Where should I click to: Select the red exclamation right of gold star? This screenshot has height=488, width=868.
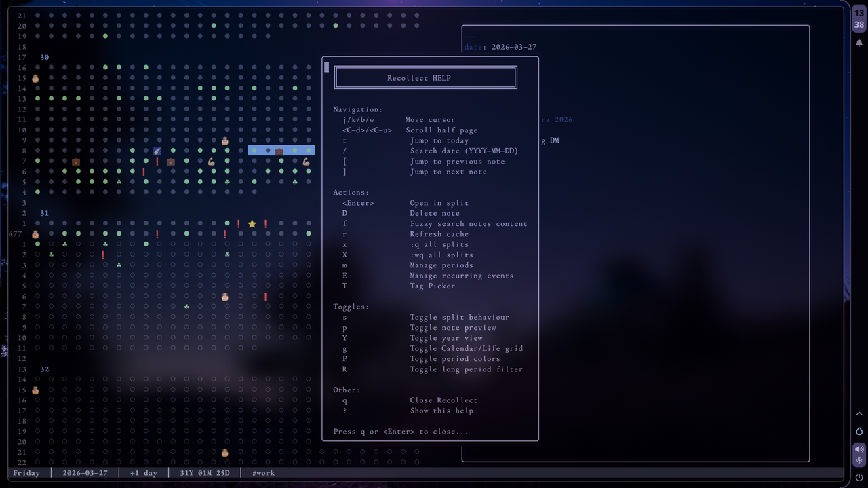pyautogui.click(x=266, y=223)
